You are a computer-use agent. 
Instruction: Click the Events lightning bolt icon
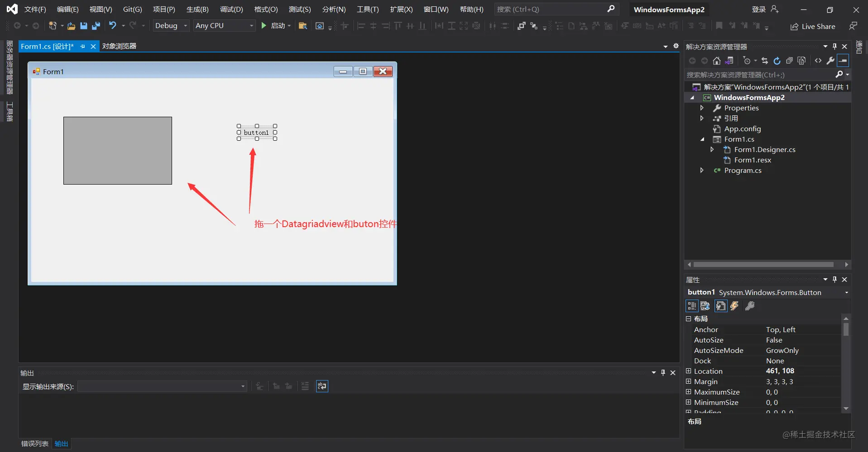click(734, 306)
